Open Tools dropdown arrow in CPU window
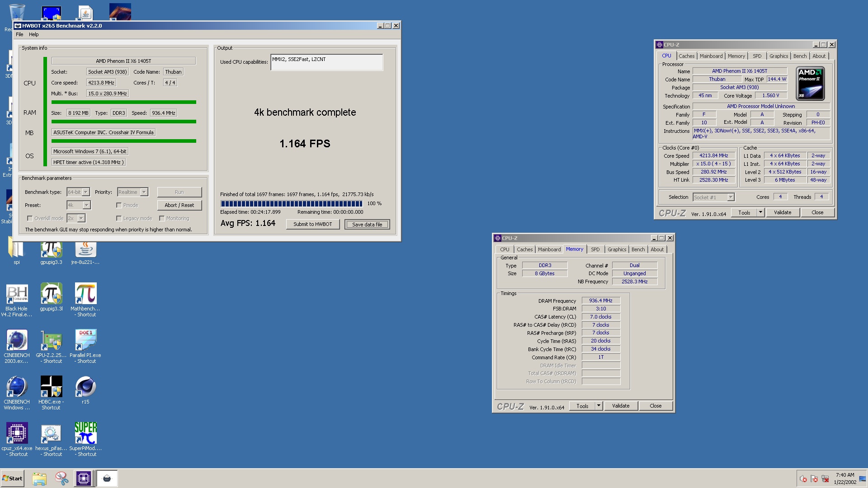868x488 pixels. click(760, 212)
